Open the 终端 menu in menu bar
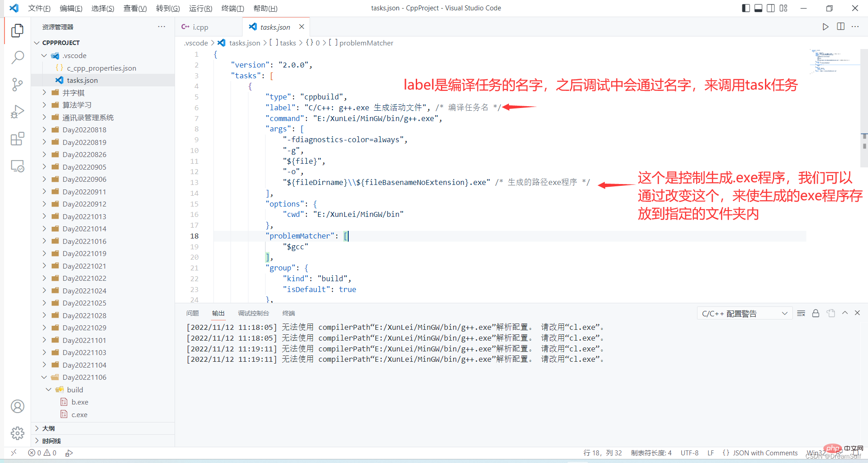Image resolution: width=868 pixels, height=463 pixels. pos(233,8)
